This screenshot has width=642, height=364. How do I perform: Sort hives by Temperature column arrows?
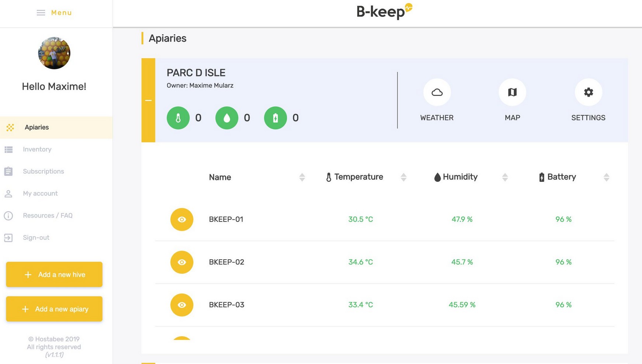pos(403,177)
